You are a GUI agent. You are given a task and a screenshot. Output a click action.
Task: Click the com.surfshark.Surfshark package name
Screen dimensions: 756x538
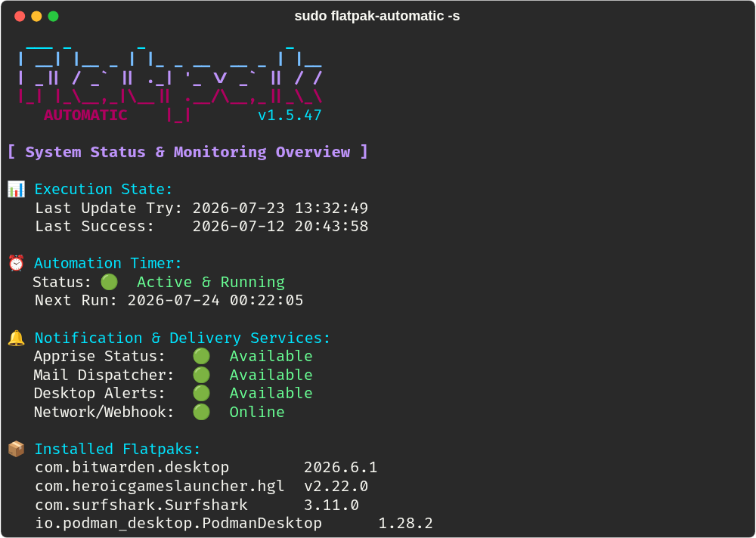(141, 505)
